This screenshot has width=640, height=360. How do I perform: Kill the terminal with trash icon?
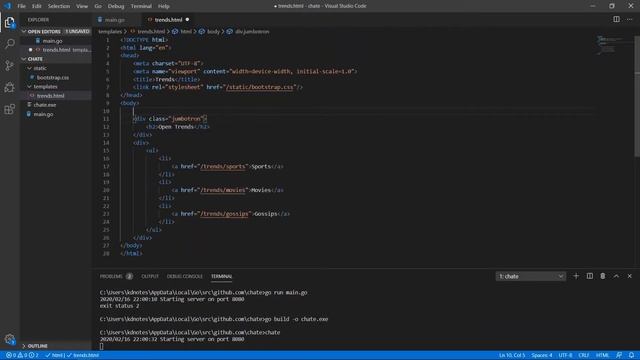603,276
